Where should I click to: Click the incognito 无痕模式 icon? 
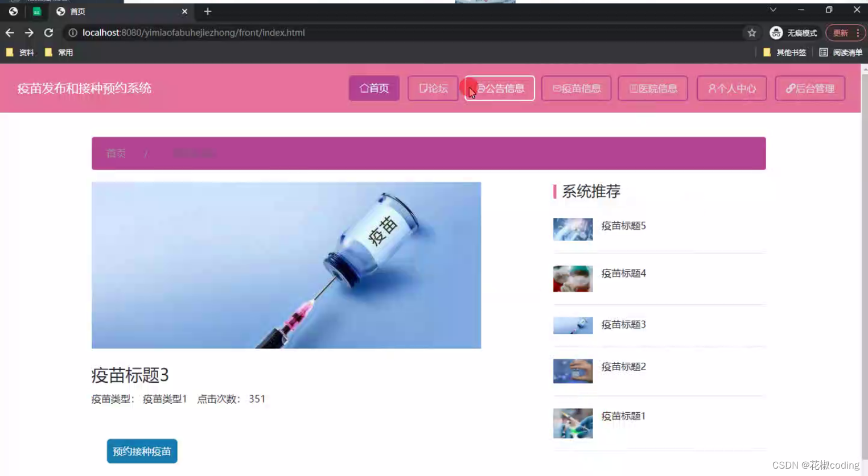pyautogui.click(x=776, y=32)
